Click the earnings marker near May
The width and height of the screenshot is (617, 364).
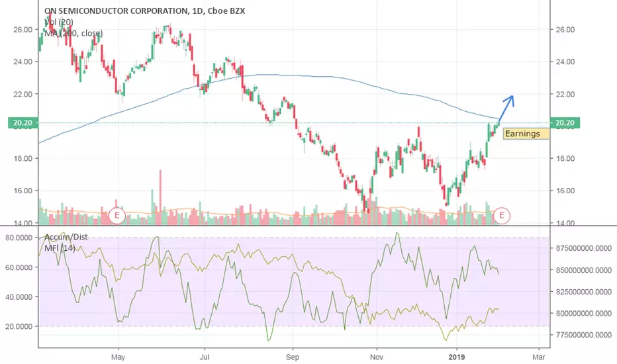coord(117,215)
